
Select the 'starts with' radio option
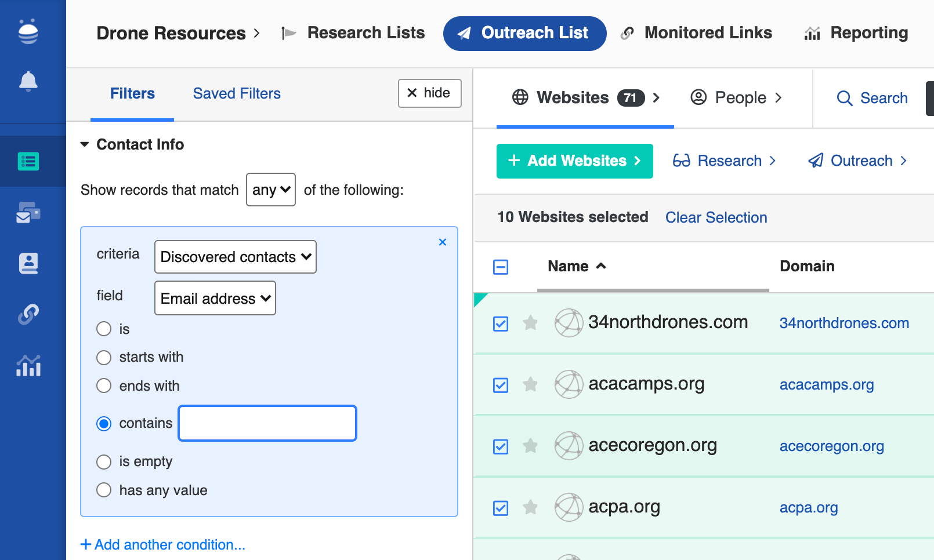(x=104, y=358)
